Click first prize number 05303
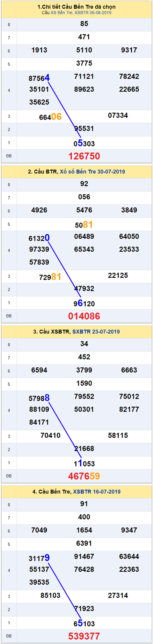Image resolution: width=153 pixels, height=644 pixels. [84, 143]
